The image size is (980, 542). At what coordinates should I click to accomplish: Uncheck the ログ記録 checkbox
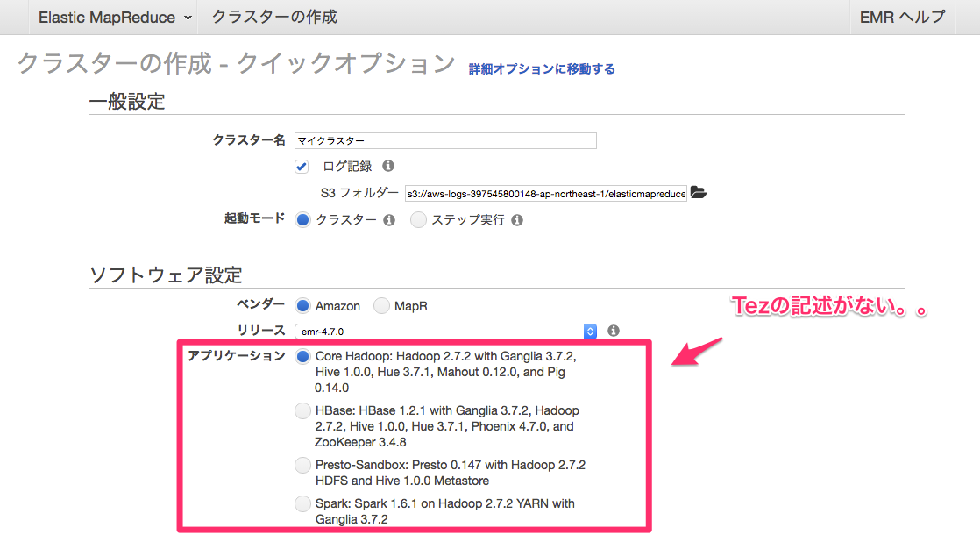tap(302, 166)
